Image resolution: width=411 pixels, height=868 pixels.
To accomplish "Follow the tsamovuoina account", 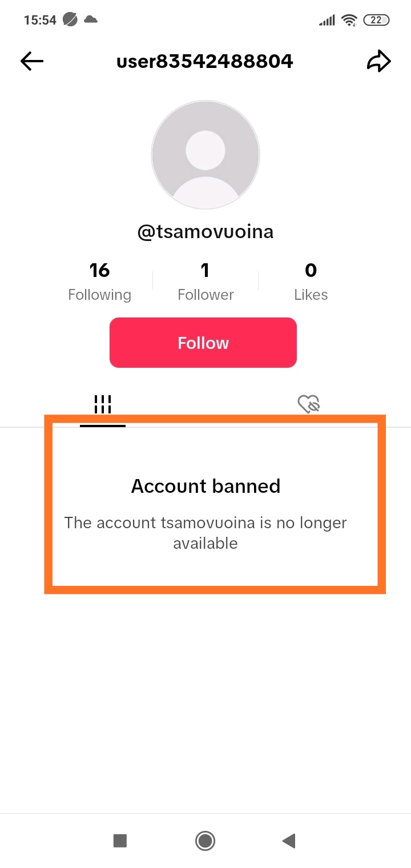I will [203, 343].
